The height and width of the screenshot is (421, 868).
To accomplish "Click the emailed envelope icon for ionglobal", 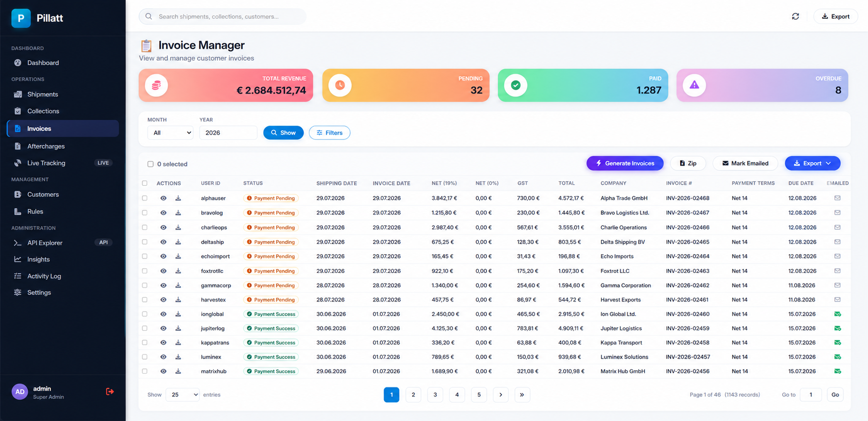I will tap(838, 314).
